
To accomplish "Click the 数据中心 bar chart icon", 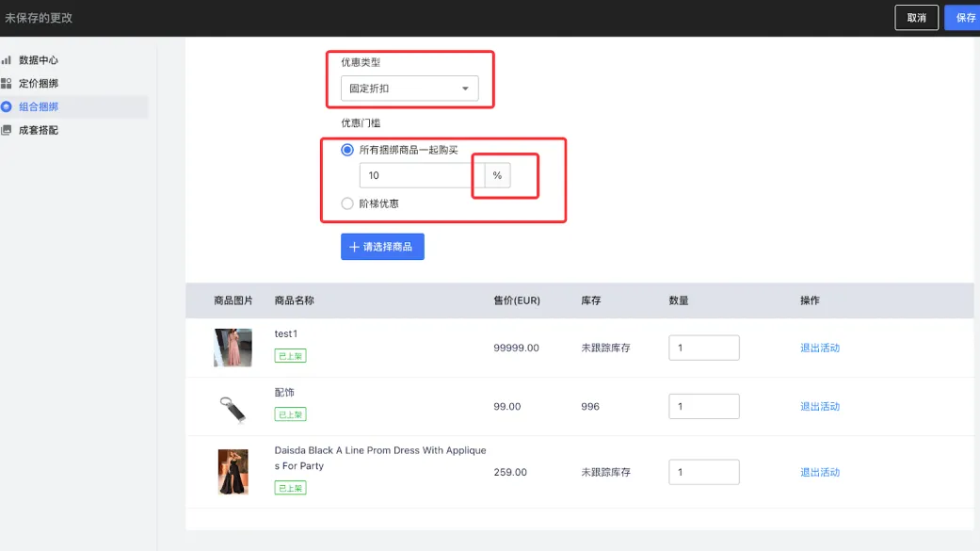I will coord(7,60).
